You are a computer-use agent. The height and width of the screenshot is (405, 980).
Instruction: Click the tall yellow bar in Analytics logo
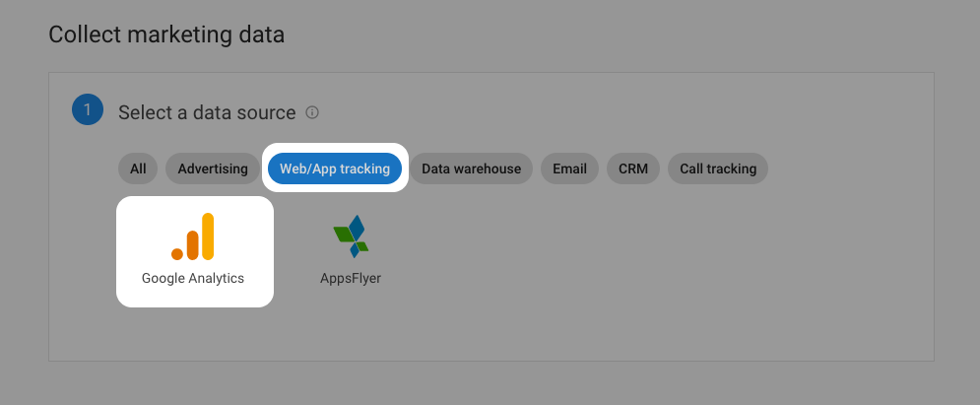point(208,236)
